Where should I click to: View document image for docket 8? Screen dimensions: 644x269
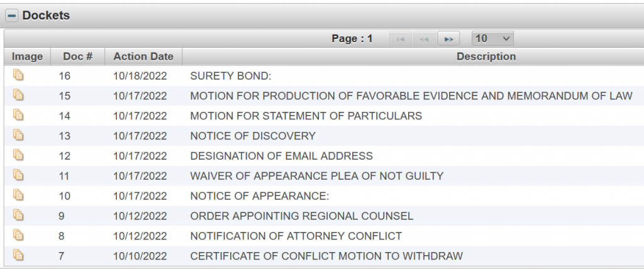pos(19,236)
